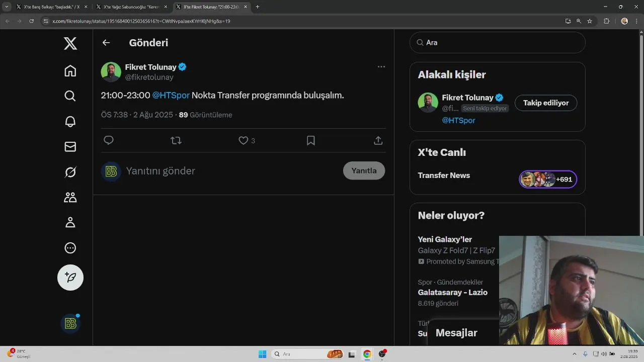Click Windows taskbar Ara search box
The image size is (644, 362).
point(308,354)
